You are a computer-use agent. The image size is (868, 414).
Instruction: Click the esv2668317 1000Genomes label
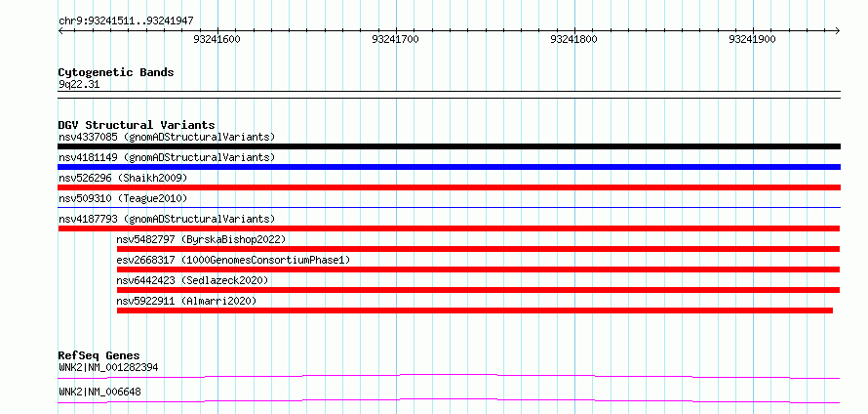coord(234,260)
